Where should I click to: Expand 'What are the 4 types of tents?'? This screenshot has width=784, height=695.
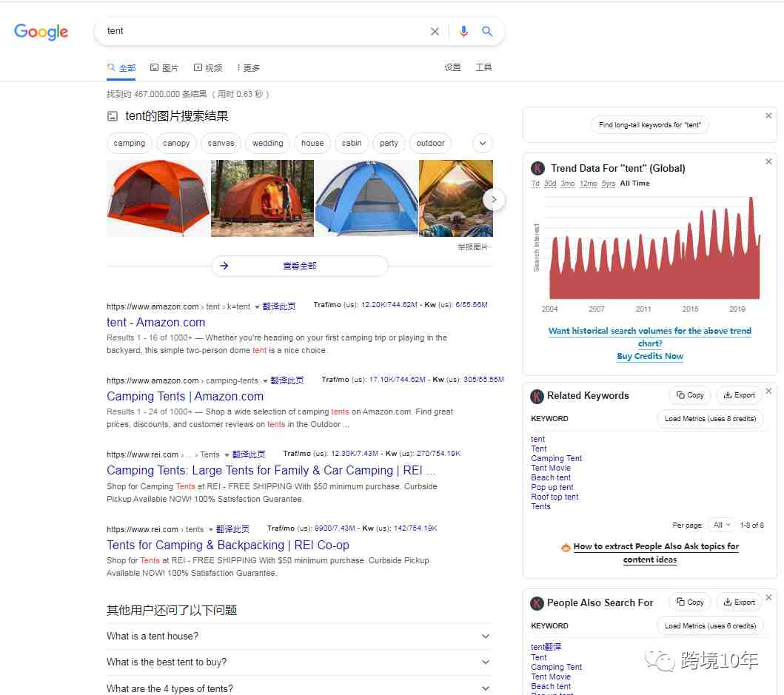pyautogui.click(x=299, y=688)
